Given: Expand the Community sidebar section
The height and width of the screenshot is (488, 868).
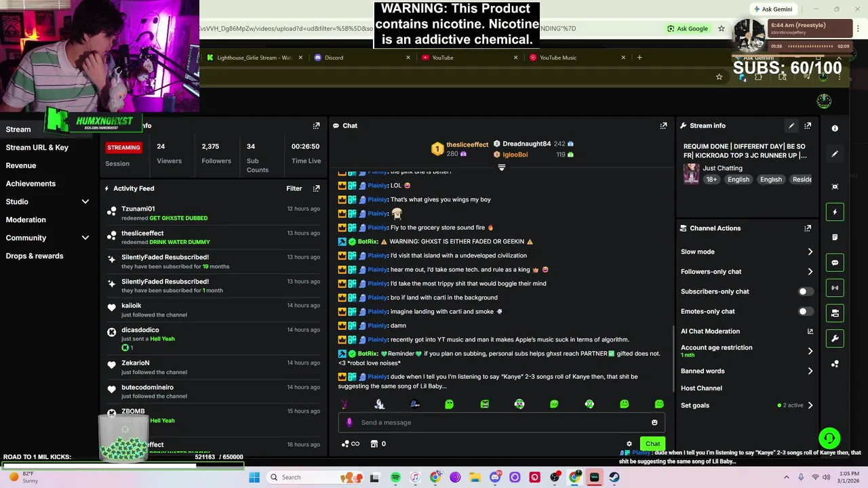Looking at the screenshot, I should tap(85, 238).
